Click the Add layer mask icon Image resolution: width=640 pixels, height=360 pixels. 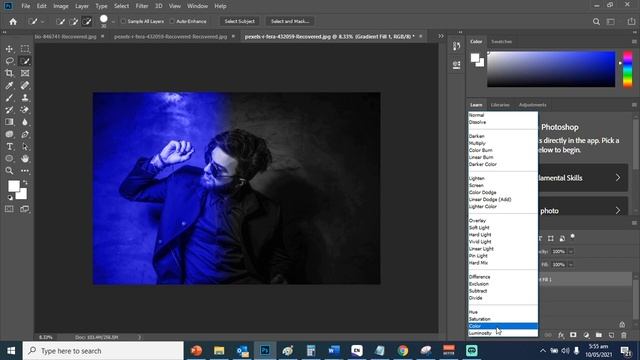pos(573,335)
